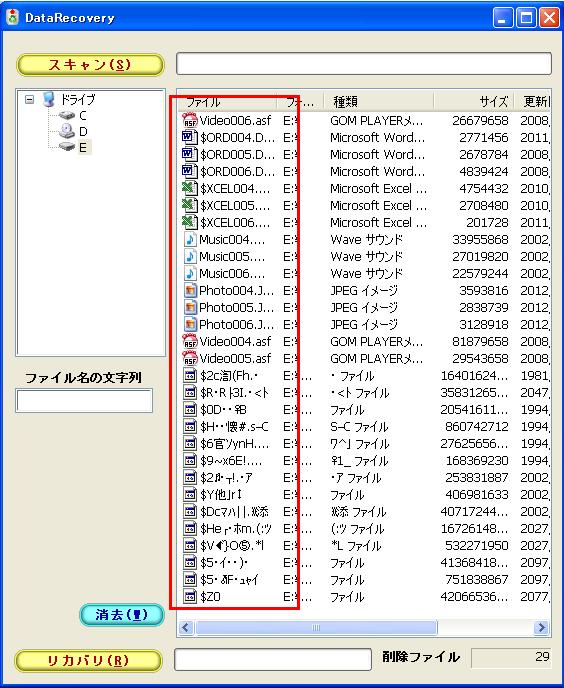The height and width of the screenshot is (688, 564).
Task: Collapse the ドライブ tree node
Action: click(x=29, y=100)
